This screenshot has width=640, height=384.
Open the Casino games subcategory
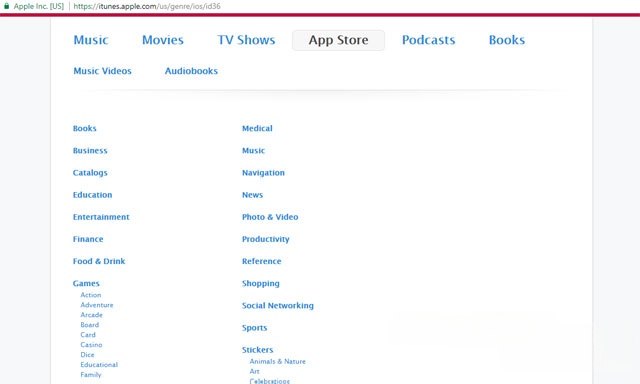[91, 345]
